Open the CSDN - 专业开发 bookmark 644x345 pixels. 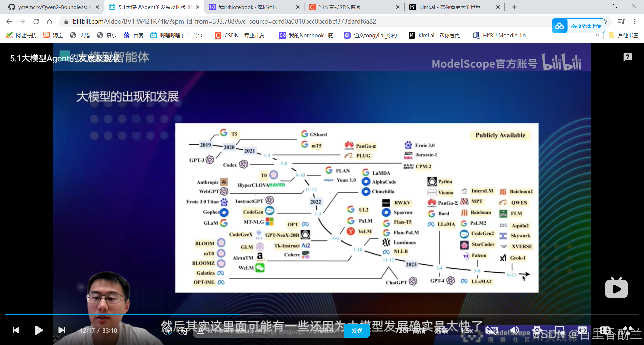(242, 35)
